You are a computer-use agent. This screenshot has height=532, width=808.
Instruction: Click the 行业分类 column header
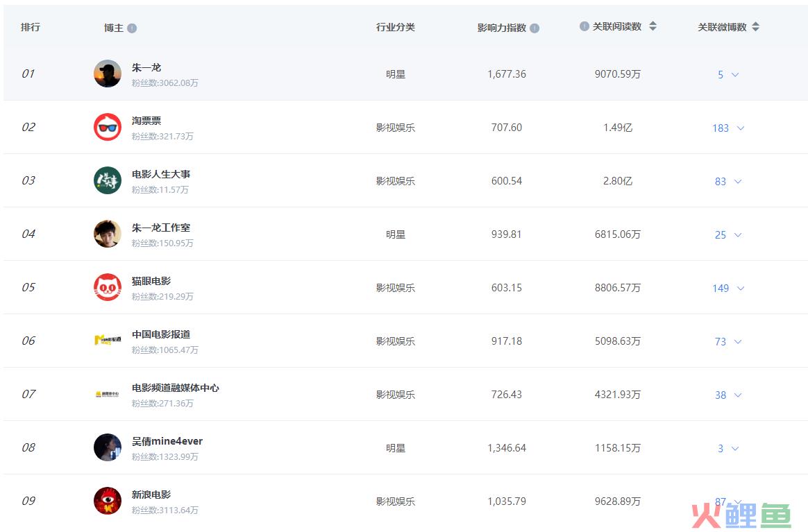click(x=395, y=27)
